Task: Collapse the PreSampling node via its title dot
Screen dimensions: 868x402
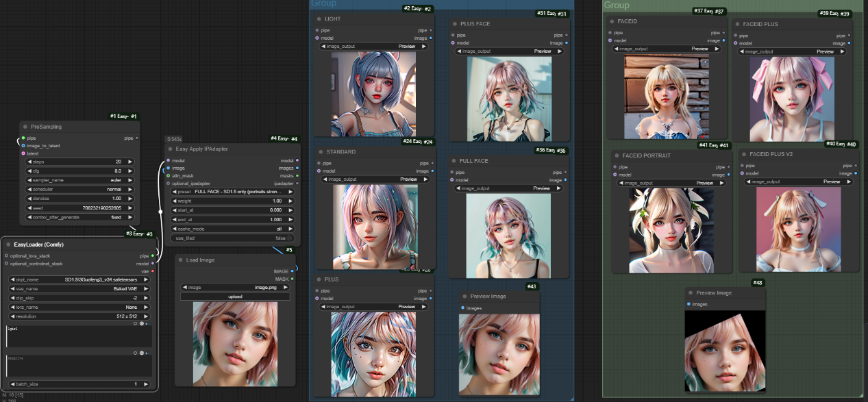Action: (25, 127)
